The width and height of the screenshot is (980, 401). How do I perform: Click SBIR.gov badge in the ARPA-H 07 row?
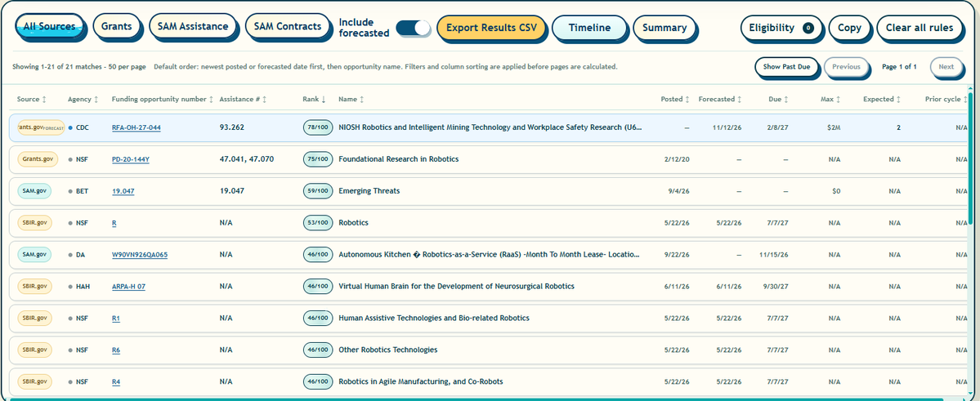tap(34, 287)
